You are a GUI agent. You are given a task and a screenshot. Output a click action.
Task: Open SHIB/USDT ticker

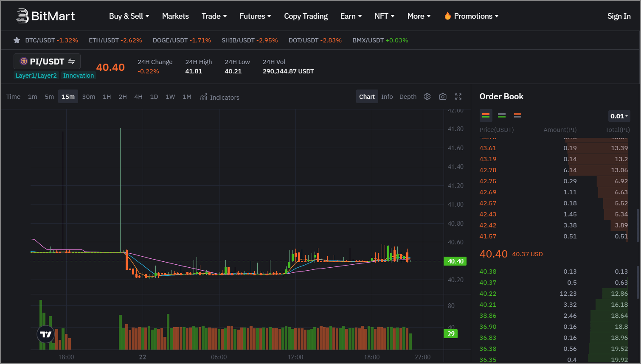click(x=250, y=40)
